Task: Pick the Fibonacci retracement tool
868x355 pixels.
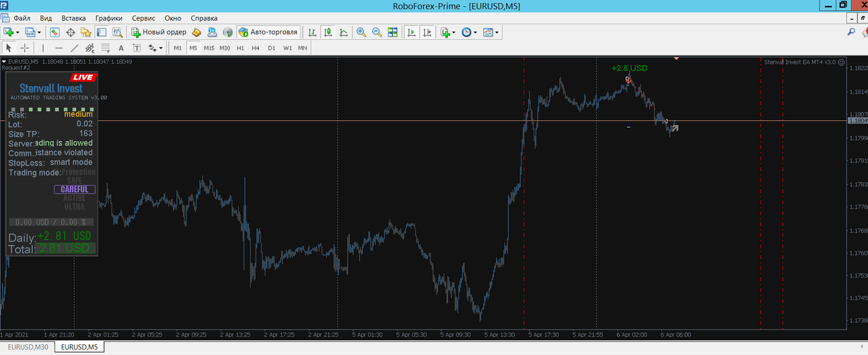Action: (106, 48)
